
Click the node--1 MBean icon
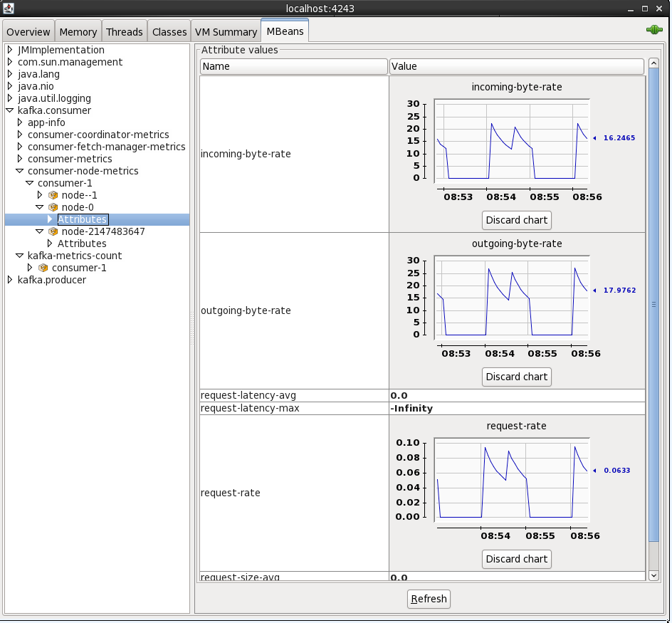(x=53, y=195)
